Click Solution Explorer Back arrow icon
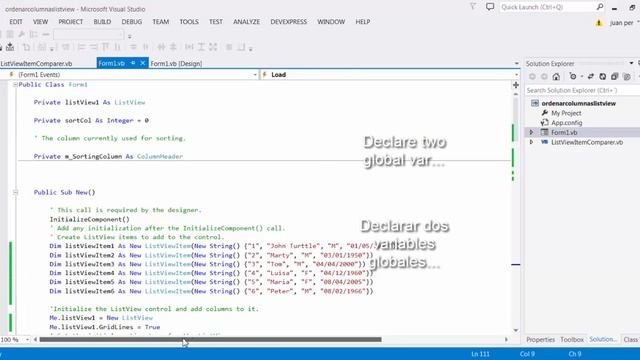The image size is (640, 360). click(x=532, y=77)
